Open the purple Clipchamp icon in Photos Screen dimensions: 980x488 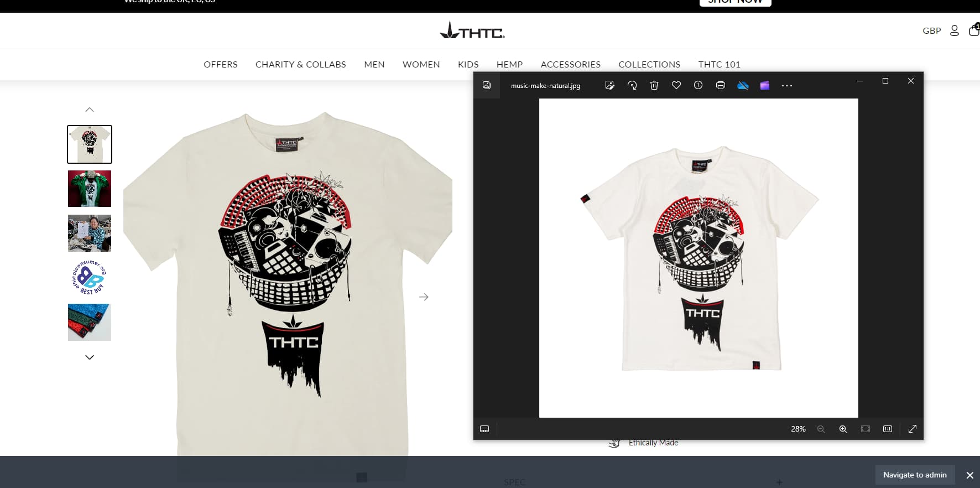(x=765, y=85)
